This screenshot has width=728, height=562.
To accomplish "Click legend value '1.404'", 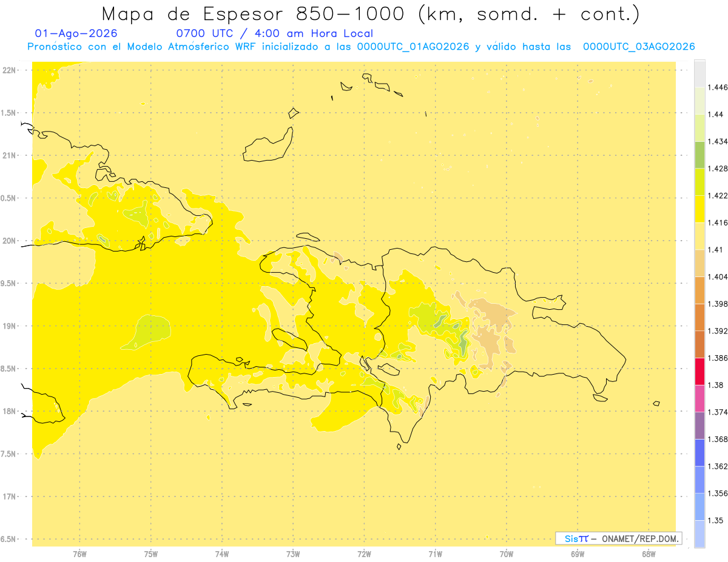I will point(717,276).
